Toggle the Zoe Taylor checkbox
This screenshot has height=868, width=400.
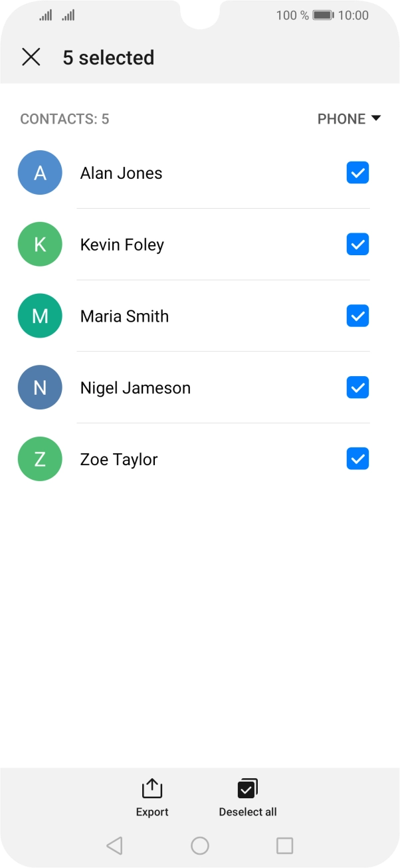tap(357, 459)
